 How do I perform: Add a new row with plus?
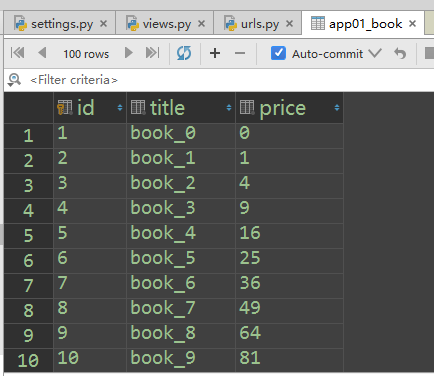(215, 53)
